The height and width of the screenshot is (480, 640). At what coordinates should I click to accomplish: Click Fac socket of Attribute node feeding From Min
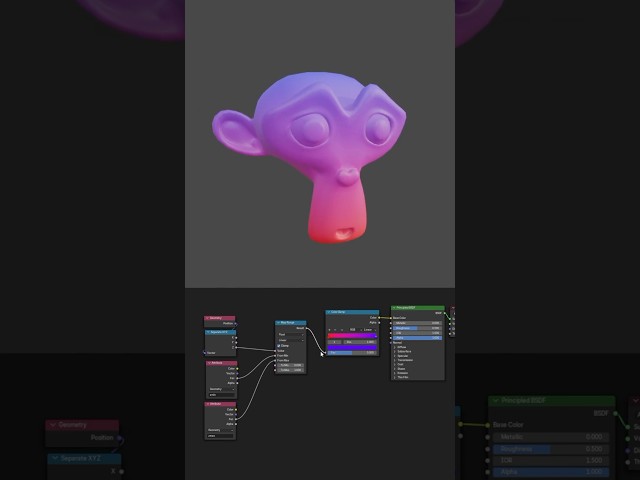tap(237, 378)
